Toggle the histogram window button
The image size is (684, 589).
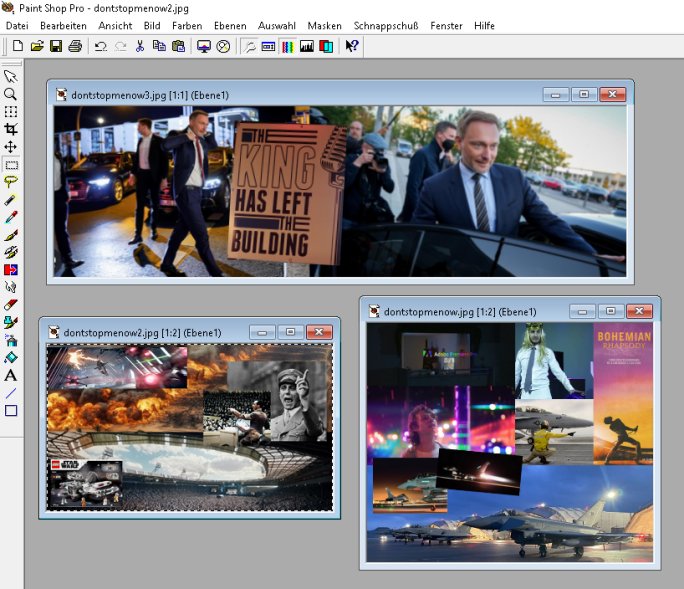click(x=306, y=46)
